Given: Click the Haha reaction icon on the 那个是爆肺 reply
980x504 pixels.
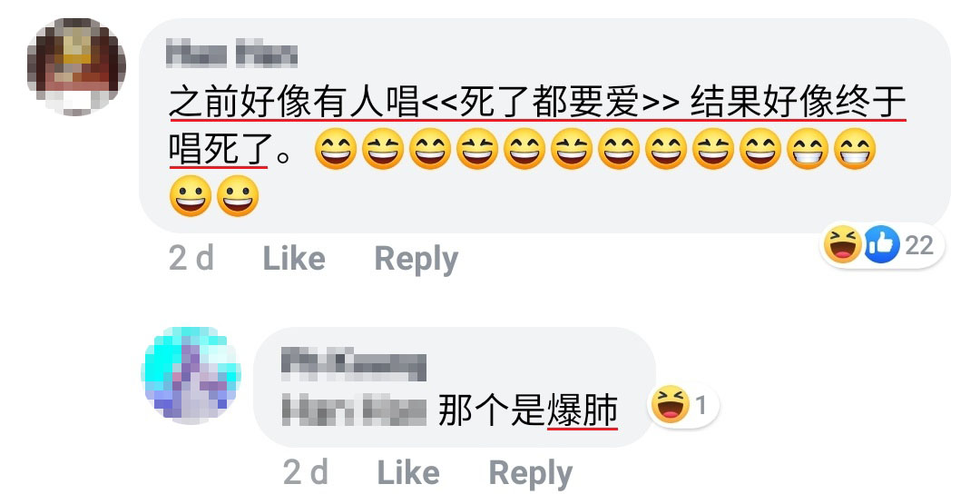Looking at the screenshot, I should click(670, 404).
